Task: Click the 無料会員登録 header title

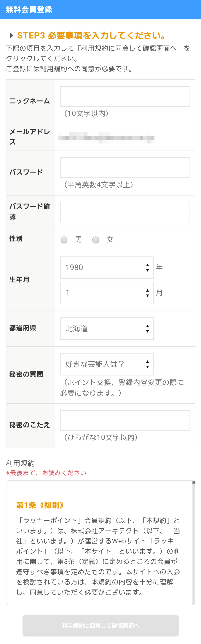Action: pos(29,9)
